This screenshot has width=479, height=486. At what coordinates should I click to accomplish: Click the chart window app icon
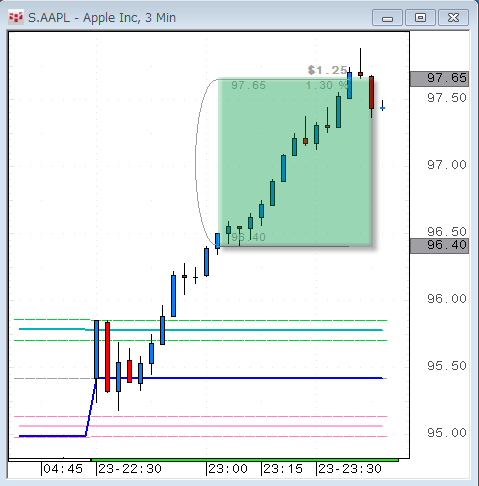pyautogui.click(x=16, y=17)
